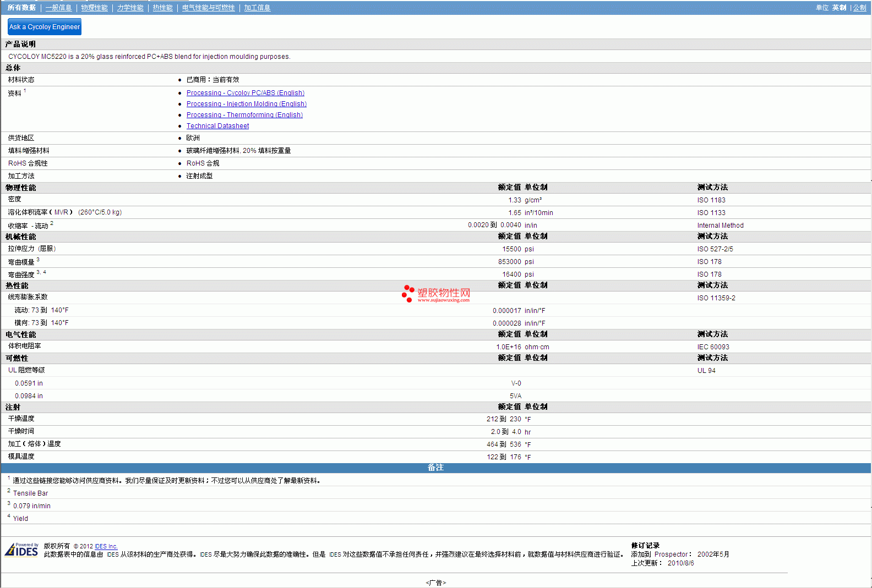Open Processing - Cycoloy PC/ABS (English) link
The image size is (872, 588).
coord(245,93)
